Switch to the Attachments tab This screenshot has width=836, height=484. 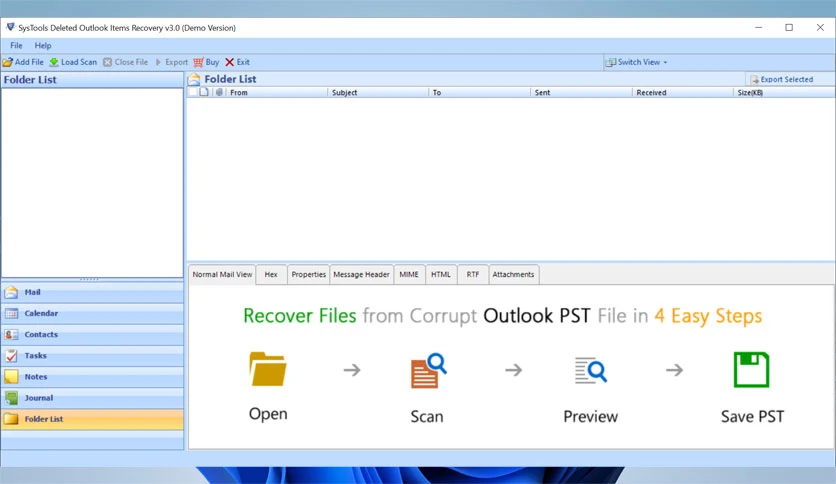[513, 275]
